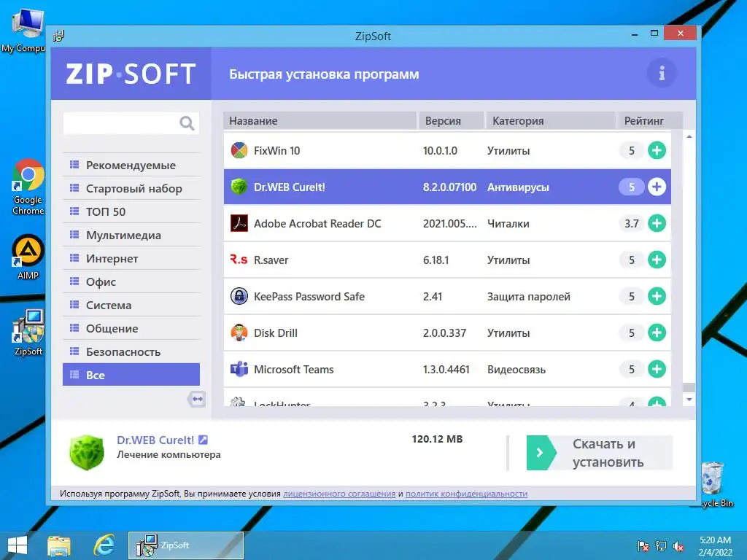This screenshot has height=560, width=747.
Task: Click the FixWin 10 app icon
Action: pyautogui.click(x=239, y=150)
